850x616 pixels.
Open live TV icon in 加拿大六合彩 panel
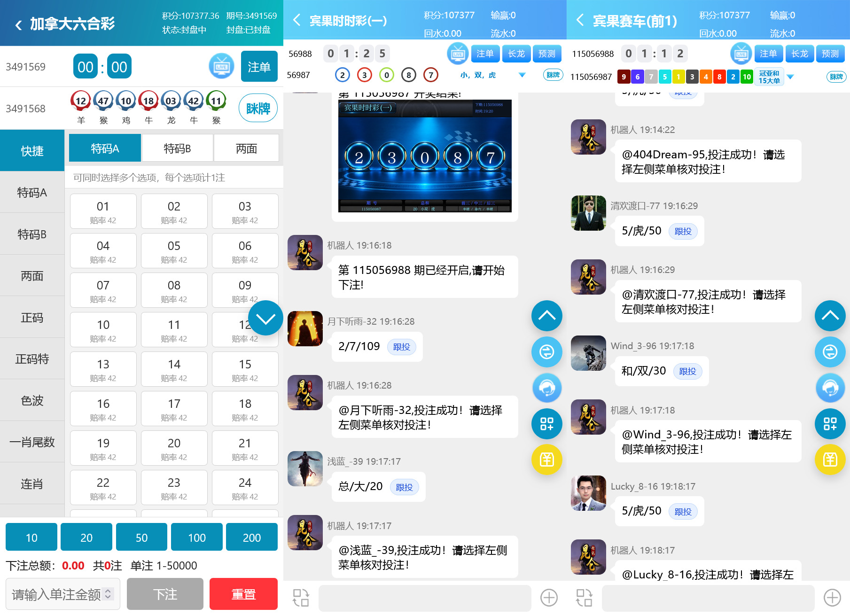point(221,67)
